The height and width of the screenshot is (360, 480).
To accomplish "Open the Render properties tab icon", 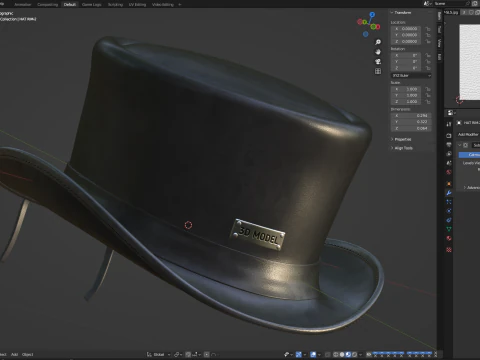I will (x=449, y=136).
